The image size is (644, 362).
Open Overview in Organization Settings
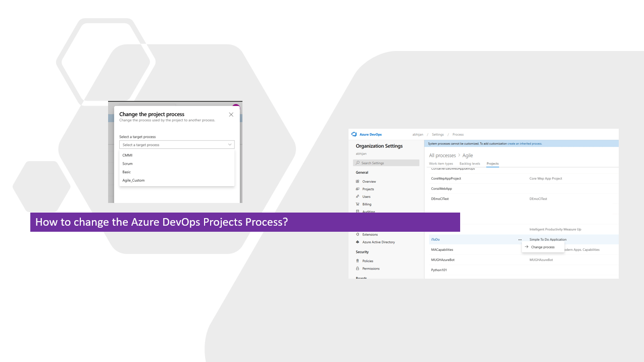(x=369, y=181)
